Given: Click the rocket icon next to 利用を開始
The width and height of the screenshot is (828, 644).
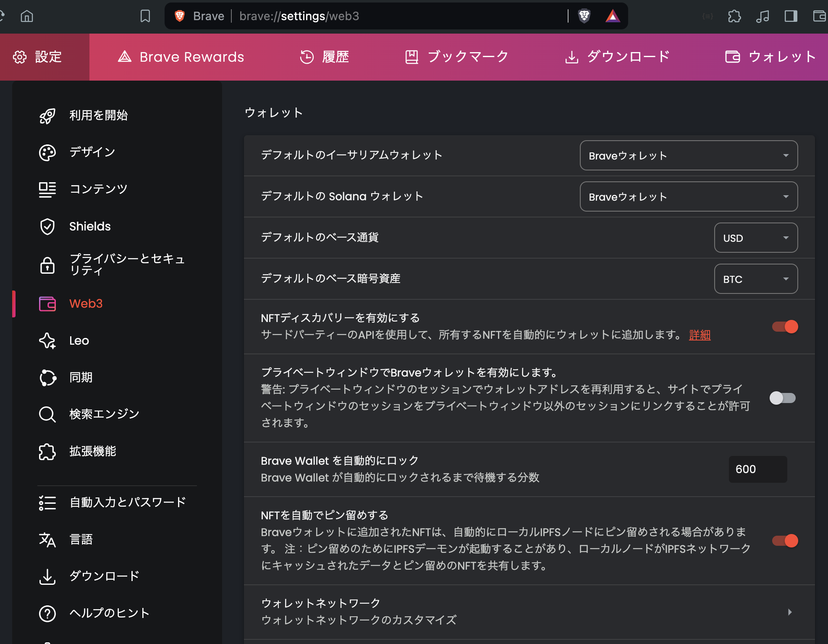Looking at the screenshot, I should point(47,116).
